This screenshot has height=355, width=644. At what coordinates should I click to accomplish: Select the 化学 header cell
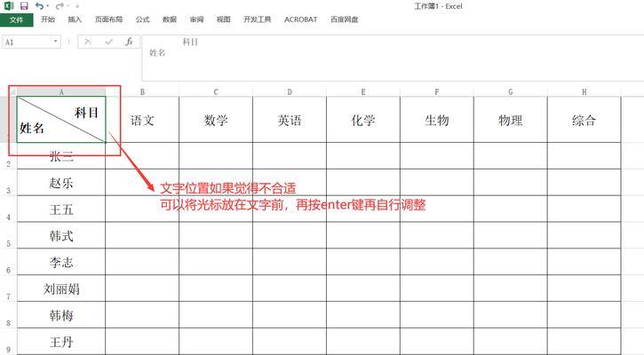point(363,120)
